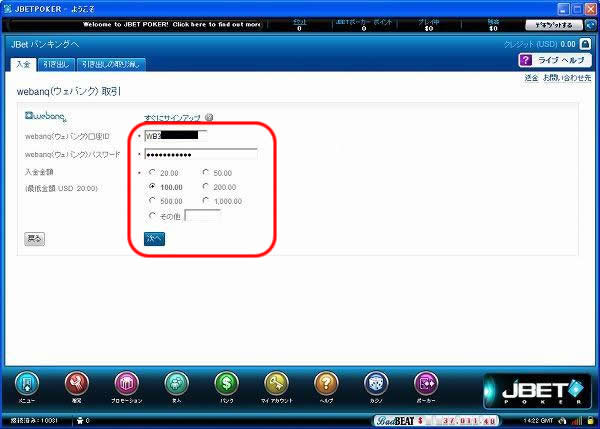Click the 14:22 GMT clock
This screenshot has width=600, height=429.
[539, 421]
